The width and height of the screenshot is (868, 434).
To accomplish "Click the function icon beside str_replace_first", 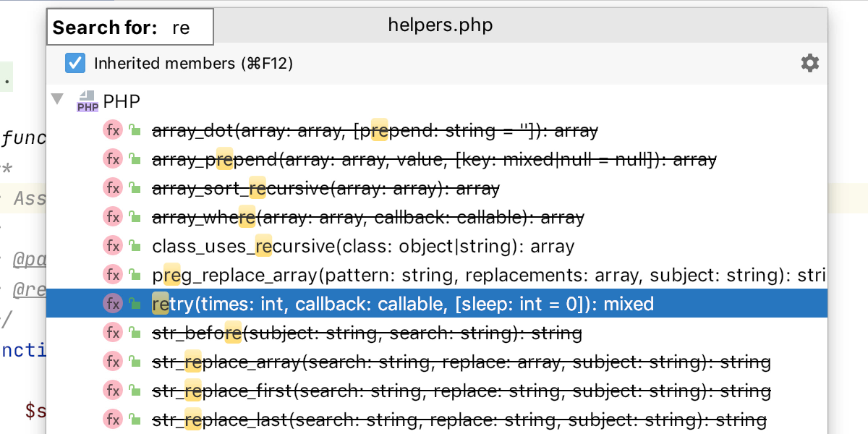I will pyautogui.click(x=113, y=391).
